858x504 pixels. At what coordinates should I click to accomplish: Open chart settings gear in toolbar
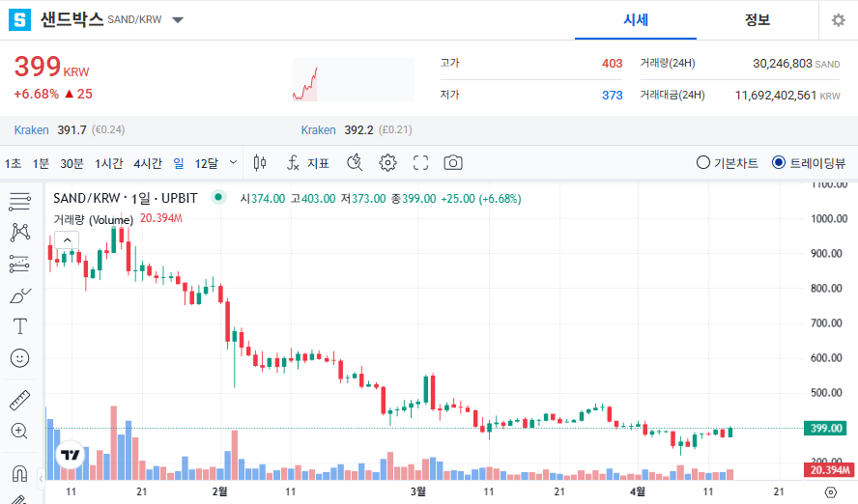pos(387,162)
